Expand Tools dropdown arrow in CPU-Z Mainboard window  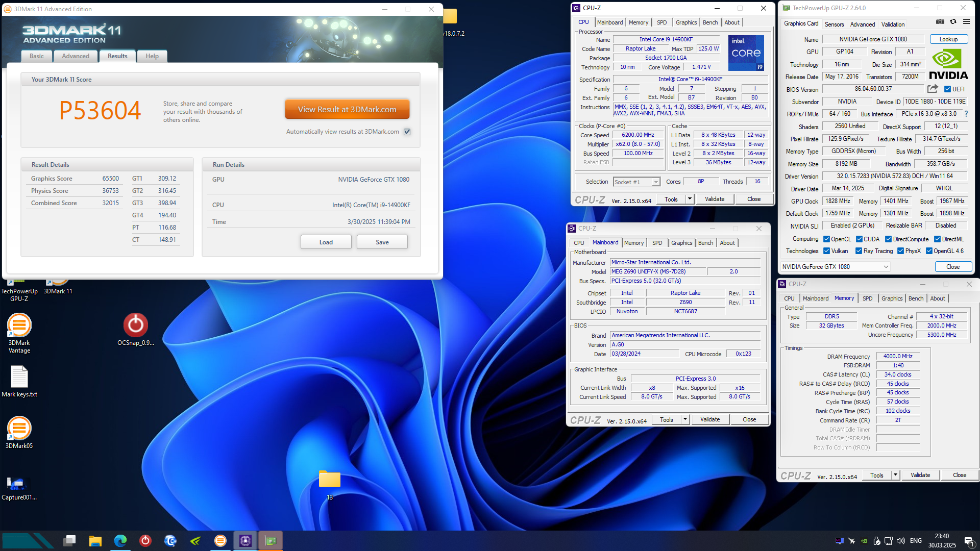[x=685, y=419]
